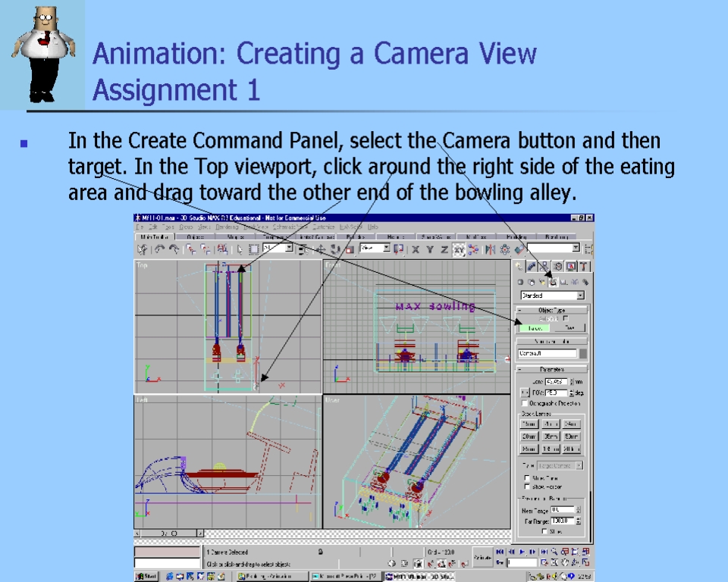Restrict to XY plane axis icon
This screenshot has height=582, width=728.
tap(458, 249)
